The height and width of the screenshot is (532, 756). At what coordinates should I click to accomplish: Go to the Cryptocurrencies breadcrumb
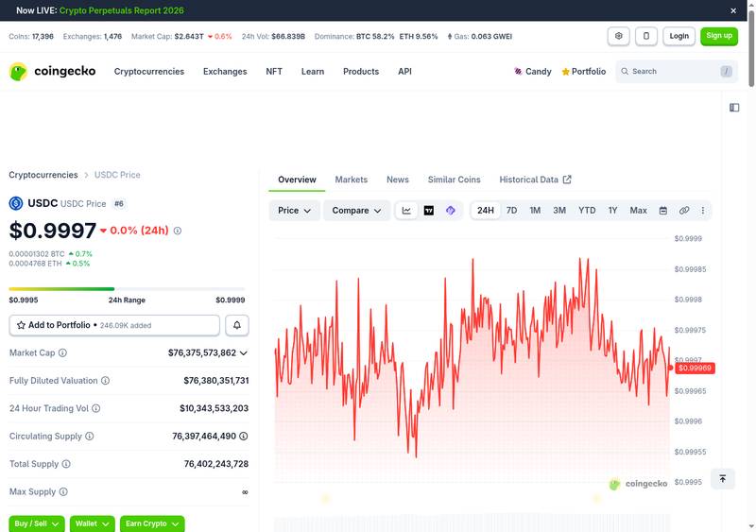[x=43, y=175]
